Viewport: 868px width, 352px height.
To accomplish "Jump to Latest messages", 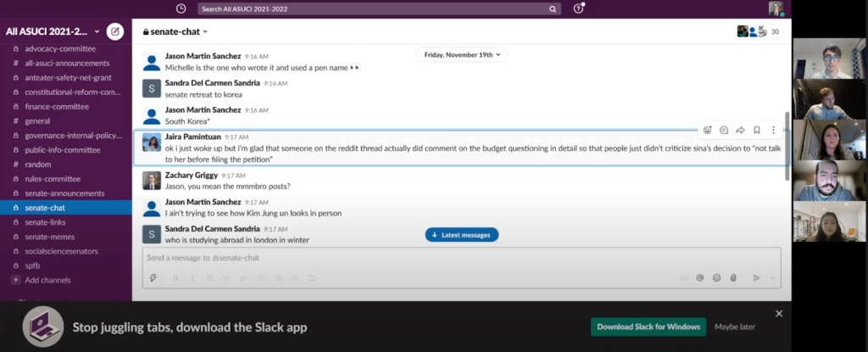I will (461, 235).
